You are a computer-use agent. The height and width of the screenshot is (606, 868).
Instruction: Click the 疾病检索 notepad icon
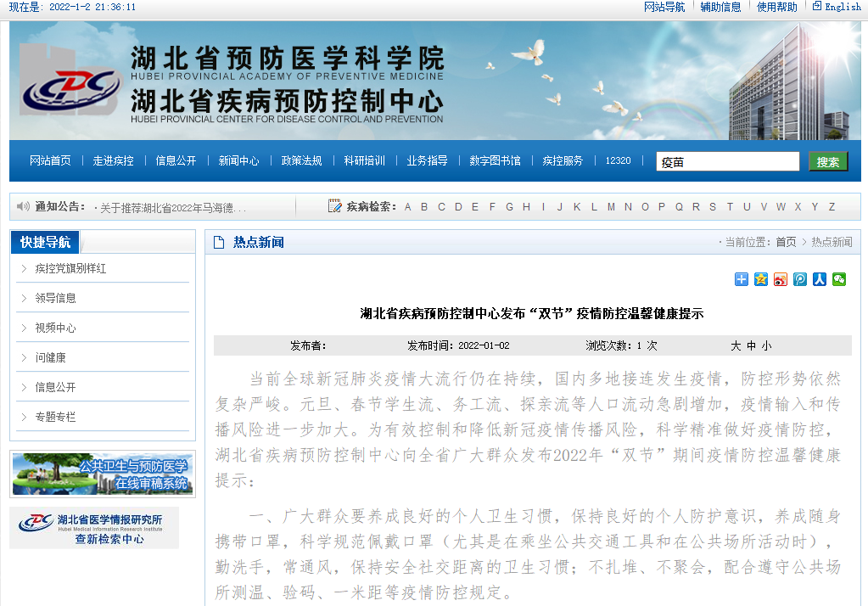click(335, 206)
